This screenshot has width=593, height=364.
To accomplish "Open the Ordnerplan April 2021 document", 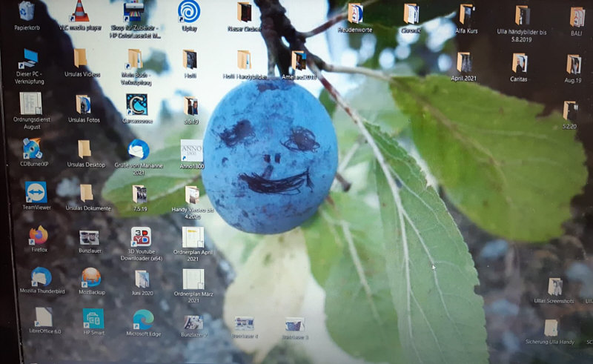I will [193, 237].
